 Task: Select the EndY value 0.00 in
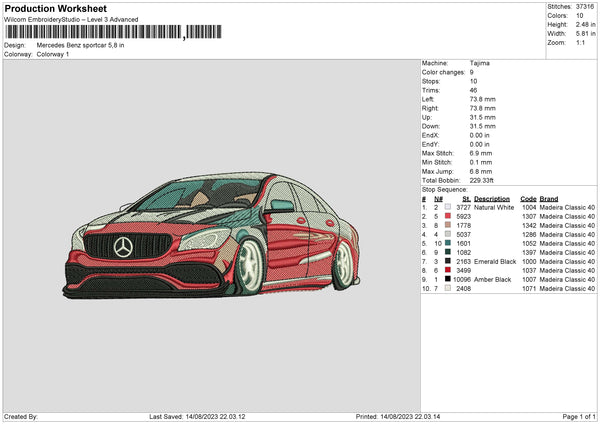coord(479,144)
